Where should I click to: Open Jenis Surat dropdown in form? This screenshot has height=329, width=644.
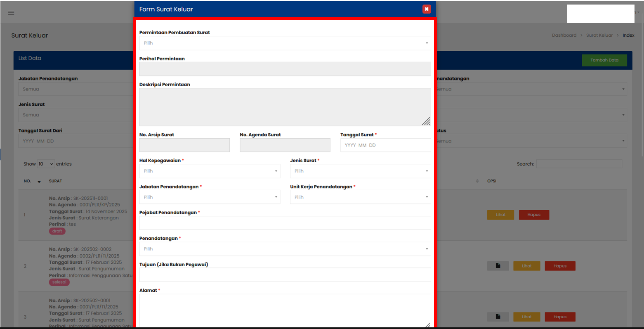pos(360,171)
